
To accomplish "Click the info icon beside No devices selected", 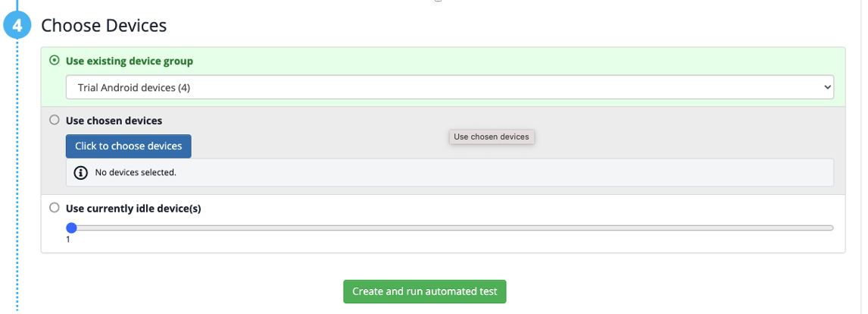I will (80, 173).
